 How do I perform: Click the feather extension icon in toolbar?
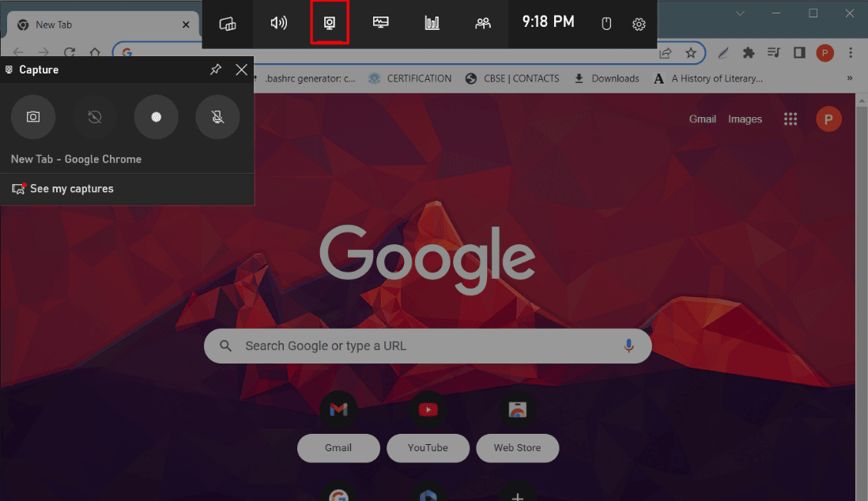click(723, 53)
